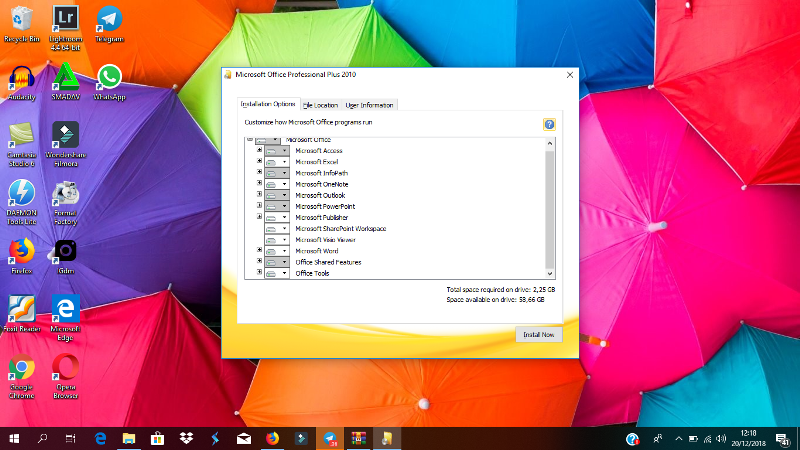Close the Microsoft Office setup dialog
The image size is (800, 450).
click(570, 75)
